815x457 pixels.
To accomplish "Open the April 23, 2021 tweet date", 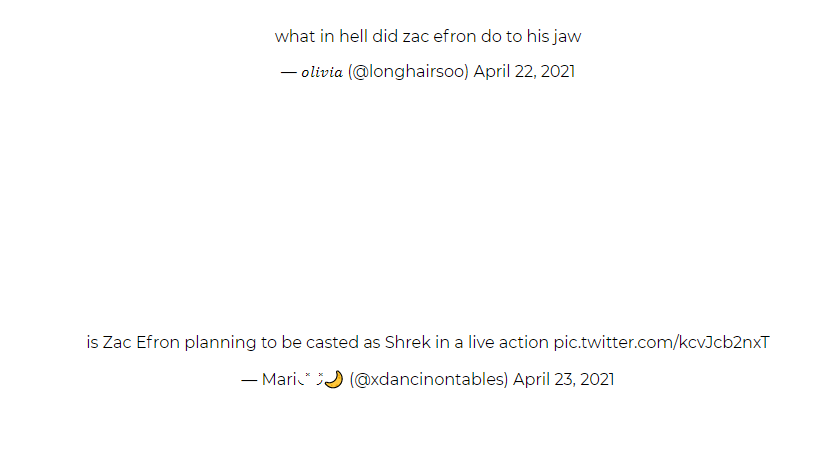I will tap(563, 379).
